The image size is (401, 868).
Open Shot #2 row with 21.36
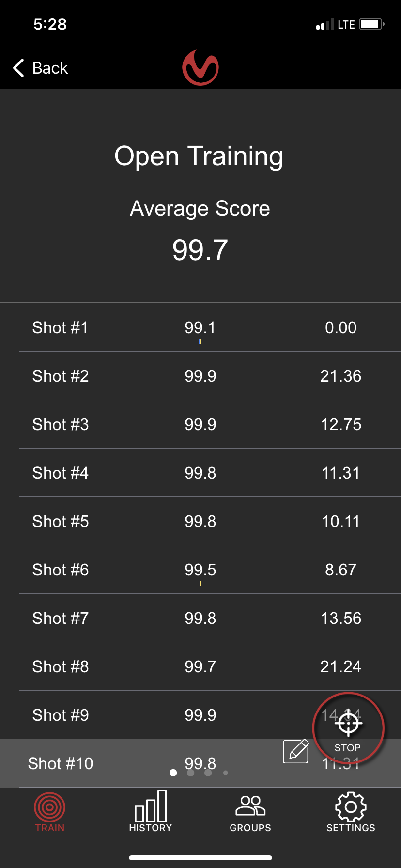coord(210,376)
